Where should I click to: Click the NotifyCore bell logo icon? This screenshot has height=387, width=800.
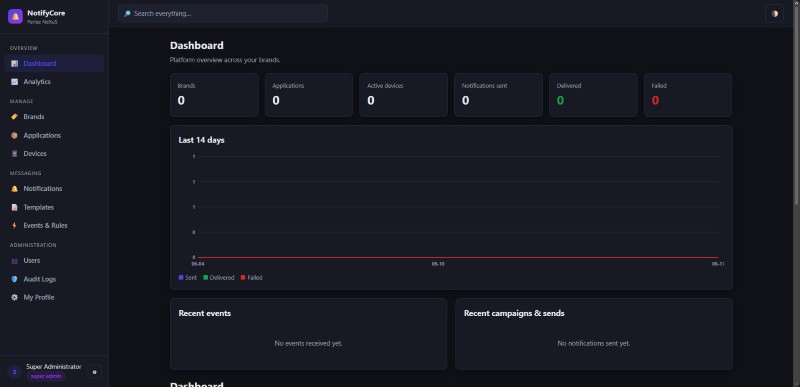tap(15, 16)
